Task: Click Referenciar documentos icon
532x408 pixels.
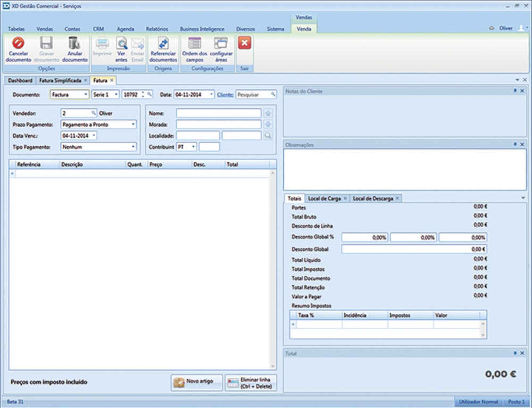Action: tap(163, 44)
